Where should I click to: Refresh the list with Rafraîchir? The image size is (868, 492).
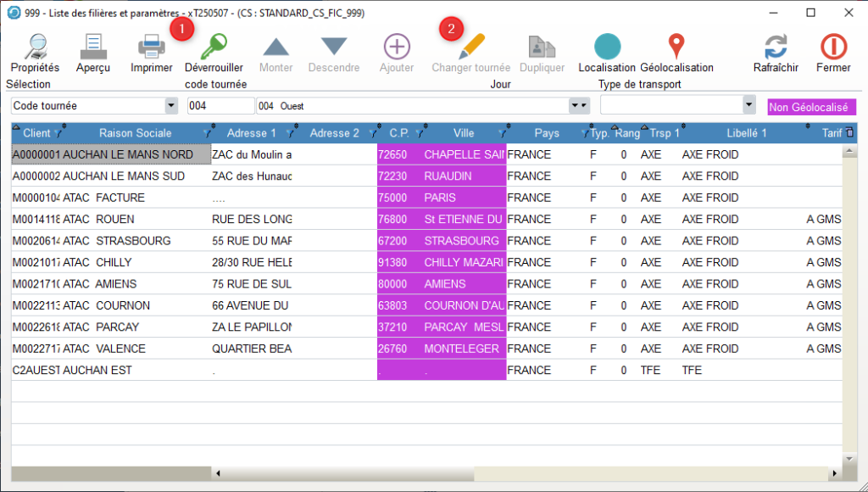point(776,51)
